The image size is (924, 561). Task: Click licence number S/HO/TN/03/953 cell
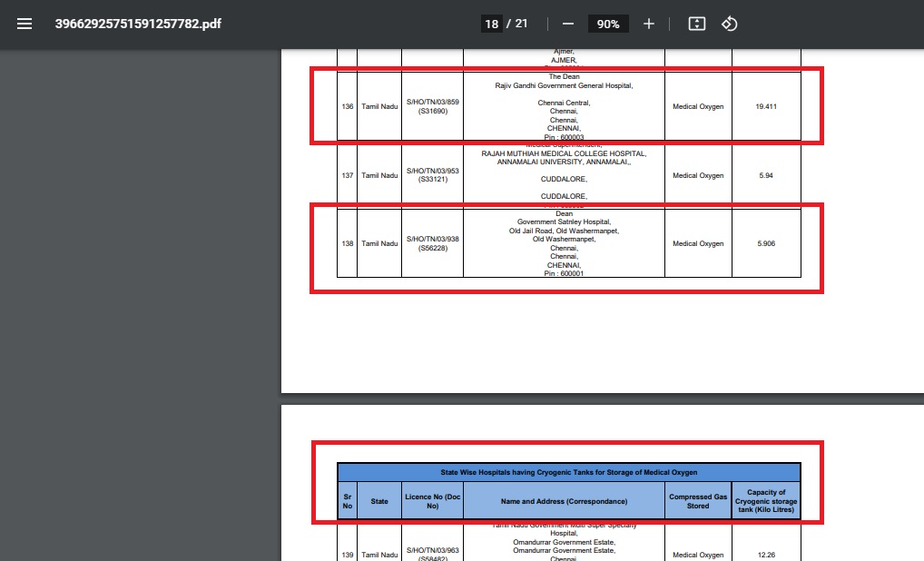pos(433,175)
